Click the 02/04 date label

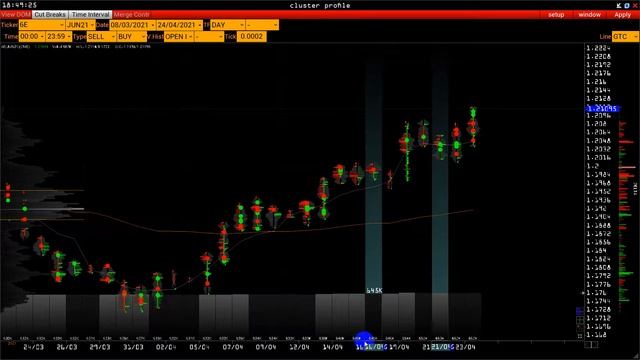[x=166, y=347]
